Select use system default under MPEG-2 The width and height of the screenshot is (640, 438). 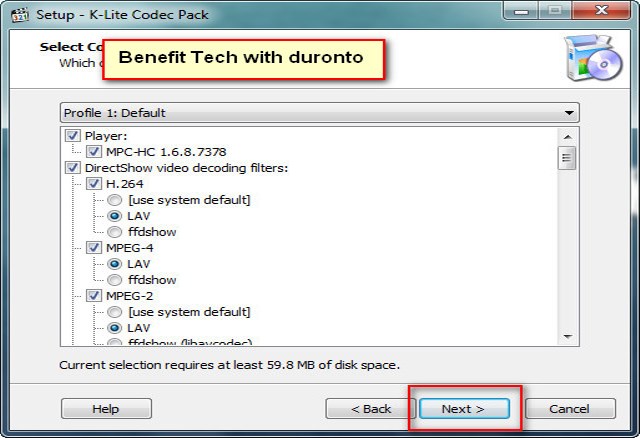(115, 312)
